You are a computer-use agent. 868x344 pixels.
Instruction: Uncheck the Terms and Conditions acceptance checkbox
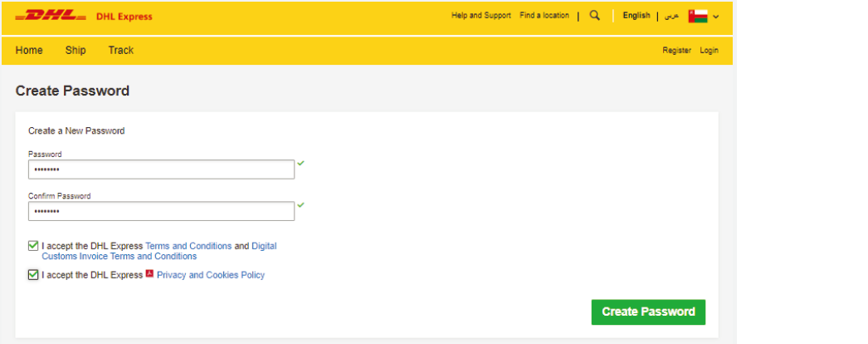pyautogui.click(x=33, y=246)
